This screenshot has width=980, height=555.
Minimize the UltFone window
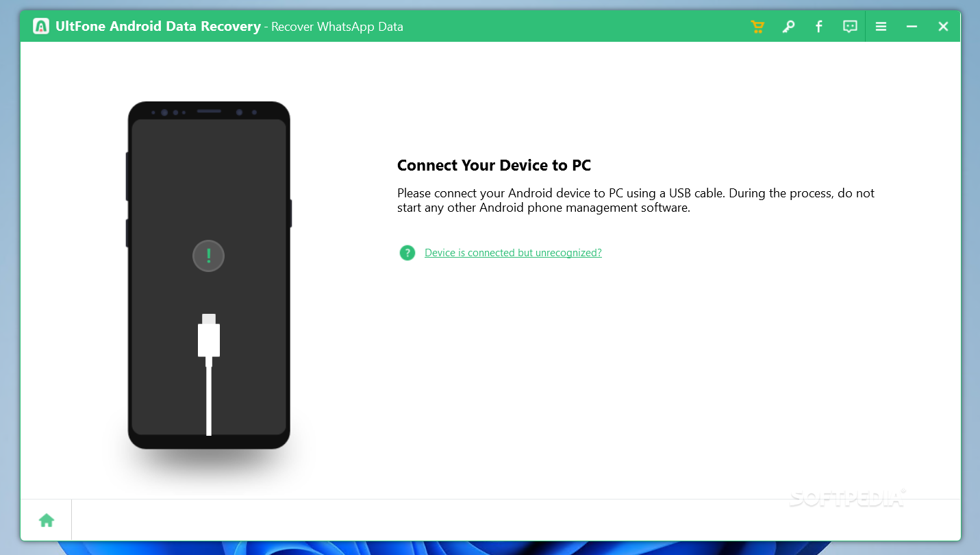click(x=912, y=27)
